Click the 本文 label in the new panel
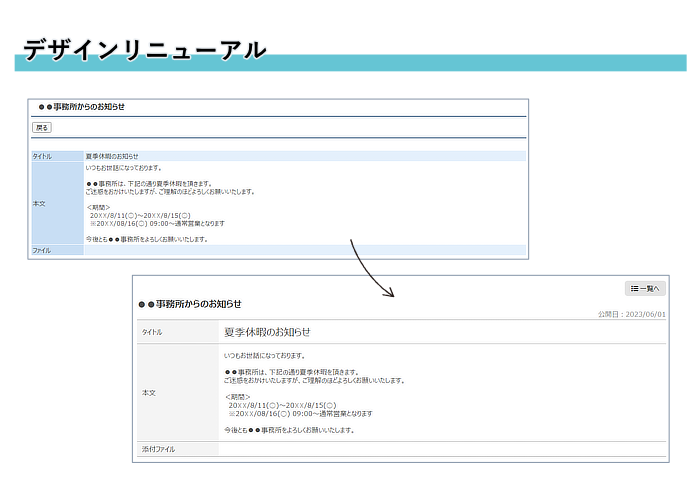Viewport: 700px width, 500px height. pos(148,393)
